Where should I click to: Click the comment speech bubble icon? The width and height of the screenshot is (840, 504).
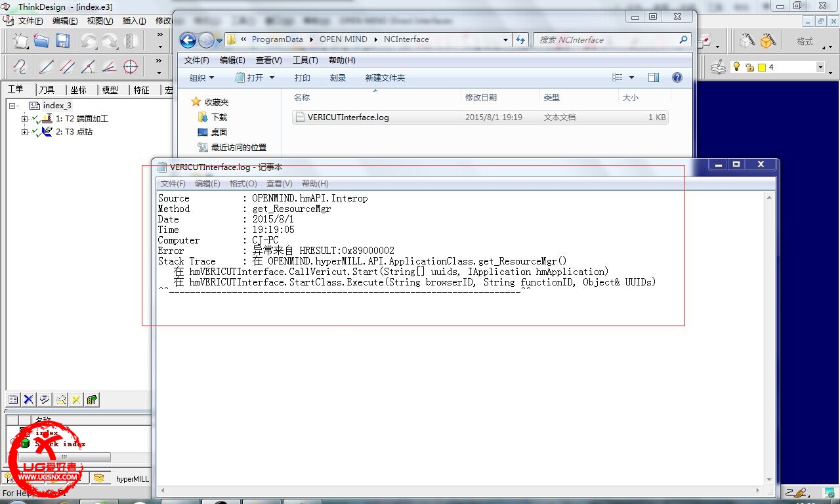(x=45, y=399)
